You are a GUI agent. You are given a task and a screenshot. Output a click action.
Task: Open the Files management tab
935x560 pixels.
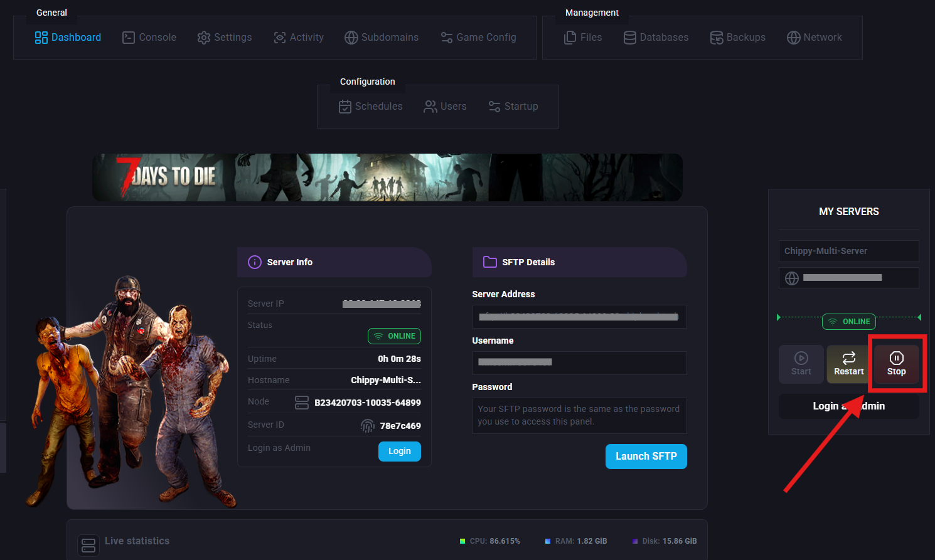[x=583, y=38]
